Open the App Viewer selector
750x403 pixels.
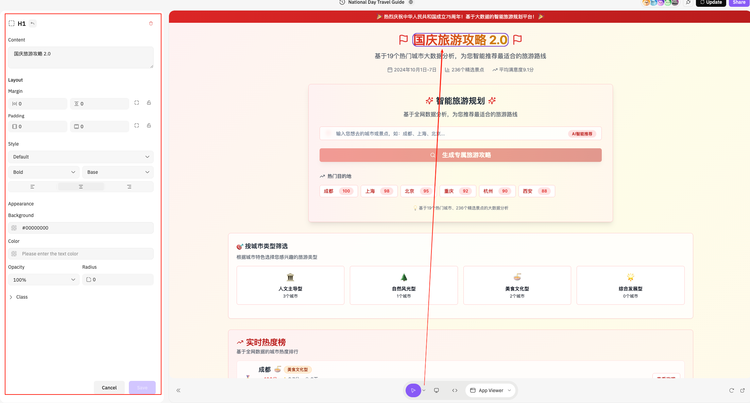click(490, 390)
